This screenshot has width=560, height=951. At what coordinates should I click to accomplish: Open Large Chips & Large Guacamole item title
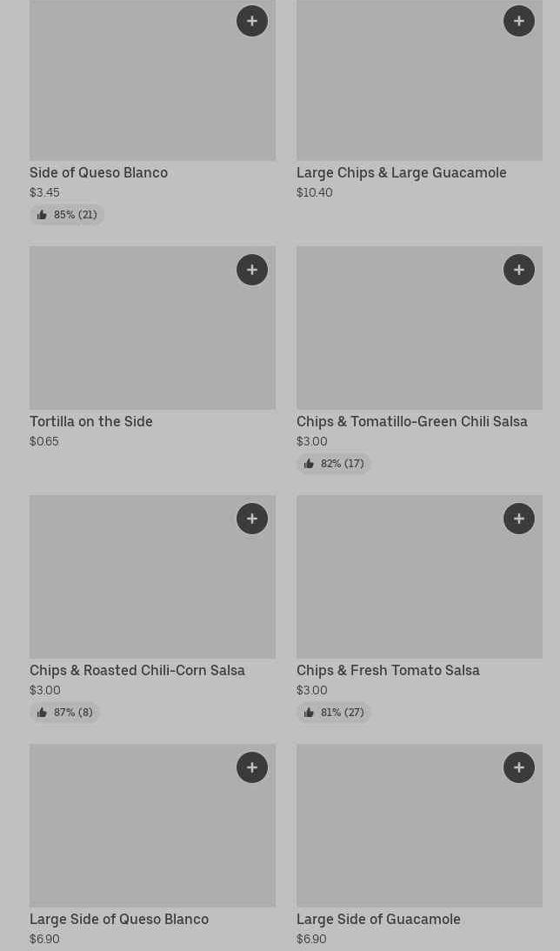pos(401,172)
